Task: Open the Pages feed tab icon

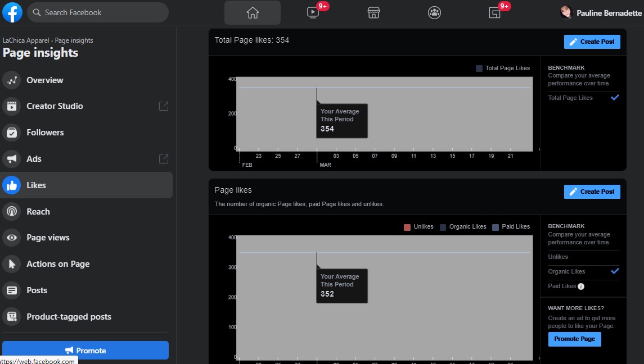Action: tap(494, 13)
